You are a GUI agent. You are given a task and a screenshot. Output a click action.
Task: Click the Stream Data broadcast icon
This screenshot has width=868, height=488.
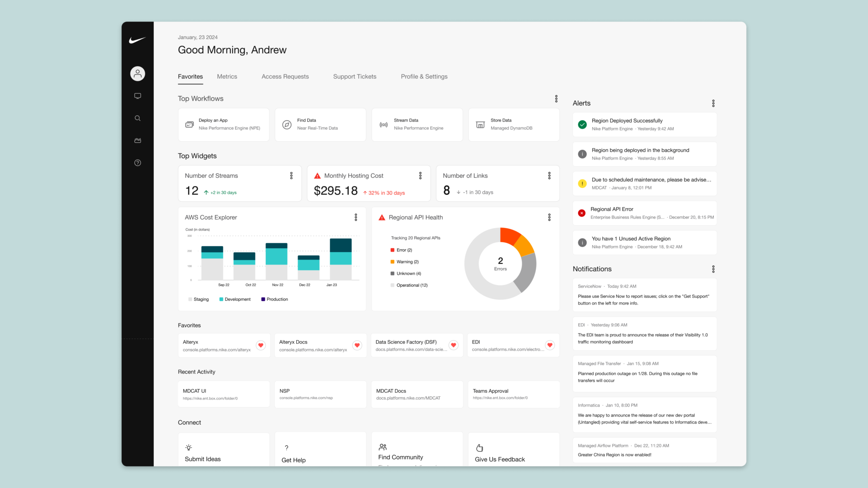tap(384, 125)
